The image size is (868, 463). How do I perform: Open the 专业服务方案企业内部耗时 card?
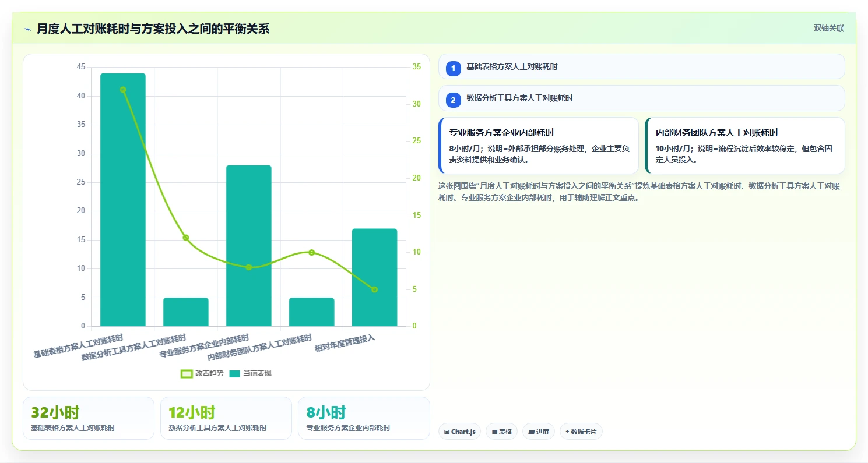(539, 146)
